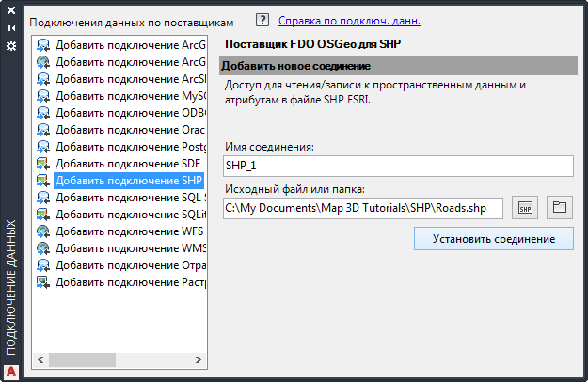The image size is (588, 382).
Task: Click the Добавить новое соединение header bar
Action: click(398, 66)
